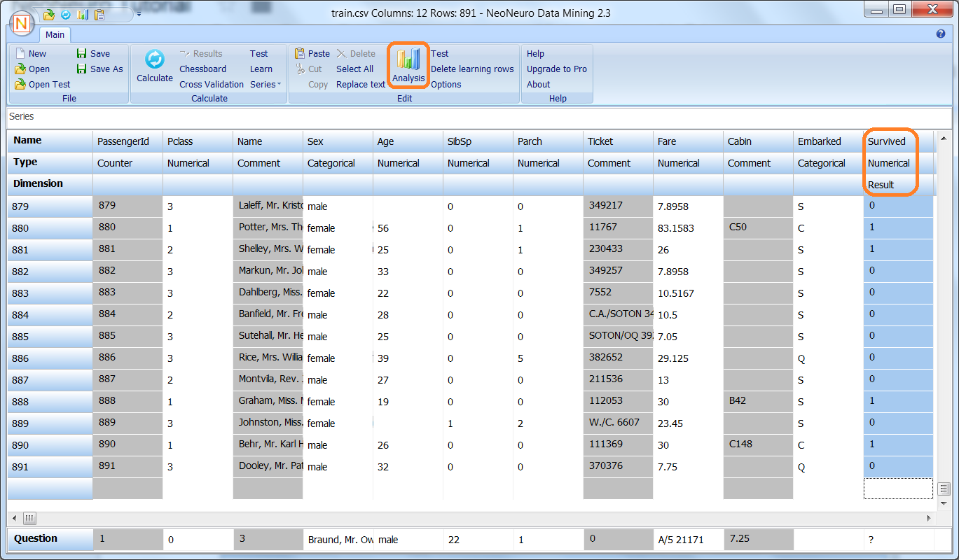Click into the Series input bar

tap(479, 117)
